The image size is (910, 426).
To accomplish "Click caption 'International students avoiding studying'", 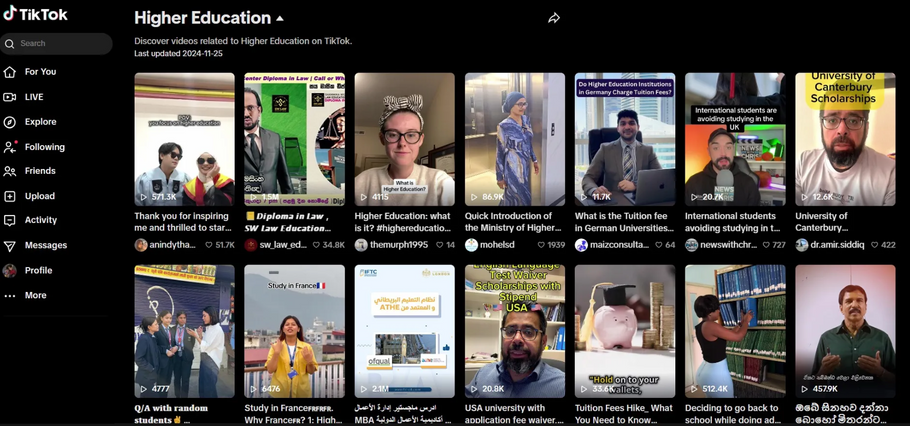I will 734,222.
